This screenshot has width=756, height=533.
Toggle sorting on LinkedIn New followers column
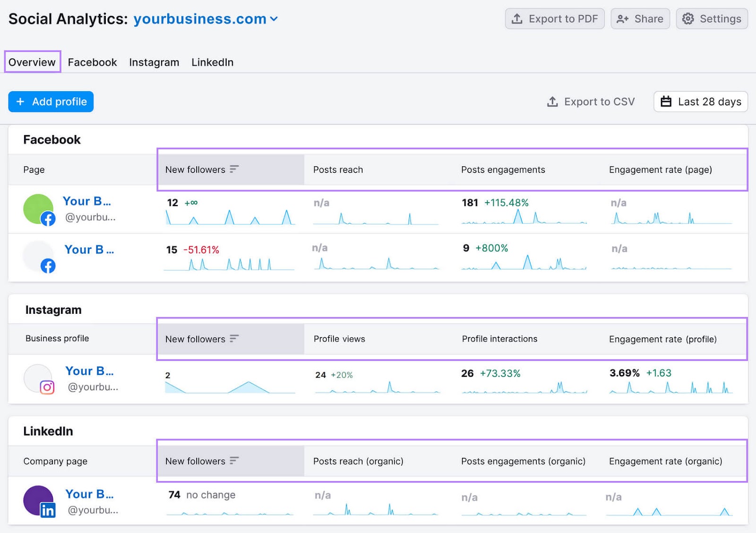[x=234, y=460]
